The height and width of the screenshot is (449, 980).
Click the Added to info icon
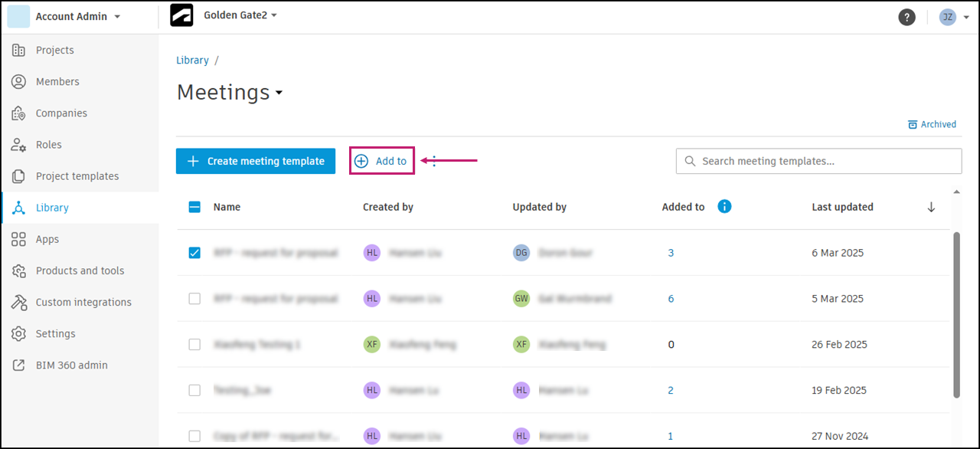pyautogui.click(x=724, y=206)
